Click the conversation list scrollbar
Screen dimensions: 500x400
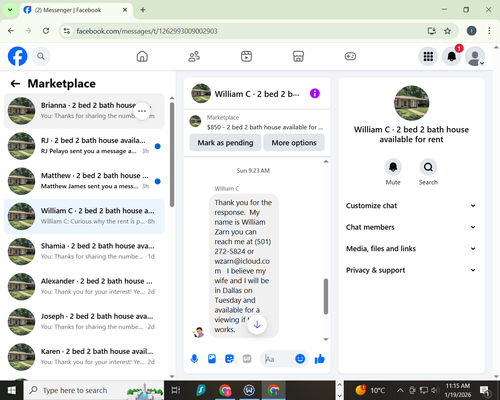172,154
